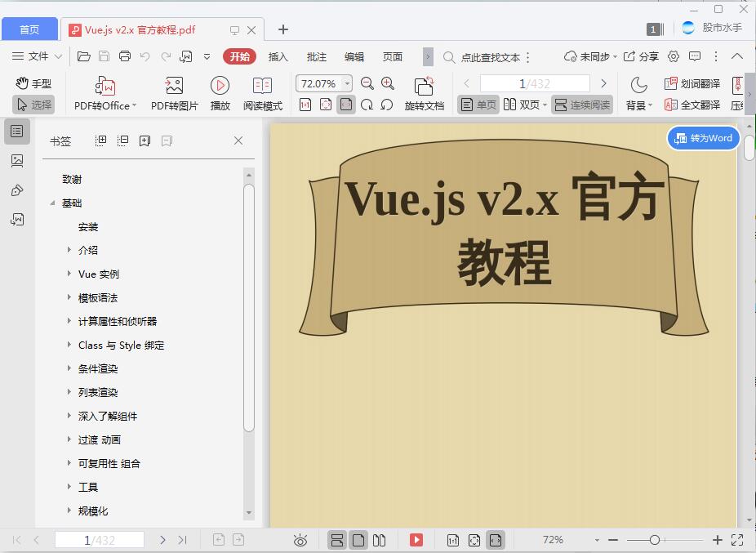Toggle the eye protection icon in status bar
The height and width of the screenshot is (553, 756).
[x=300, y=539]
